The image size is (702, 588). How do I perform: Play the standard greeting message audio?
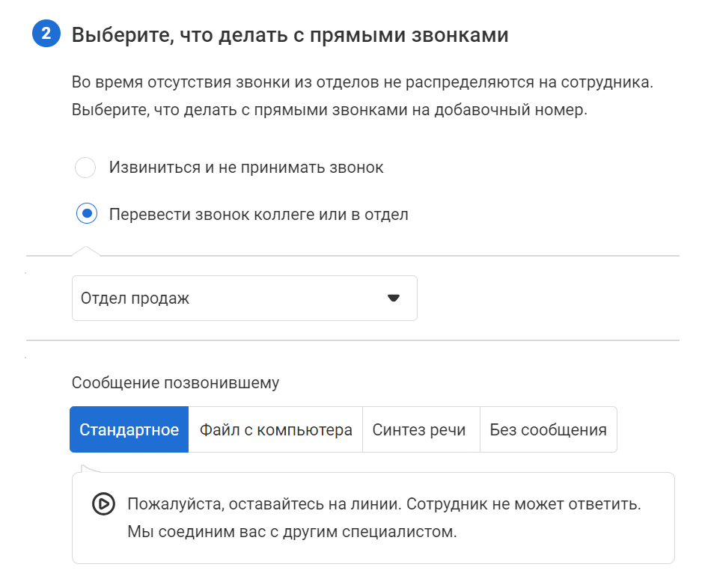tap(103, 504)
